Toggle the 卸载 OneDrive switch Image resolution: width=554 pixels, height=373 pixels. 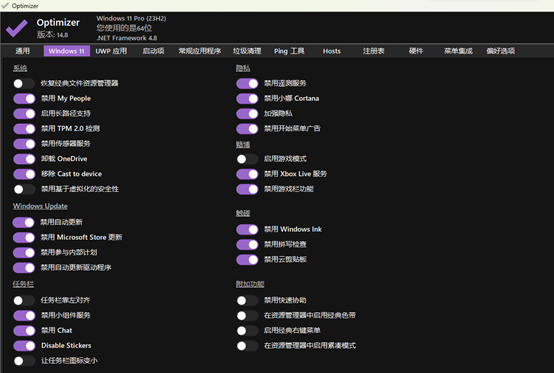point(24,159)
